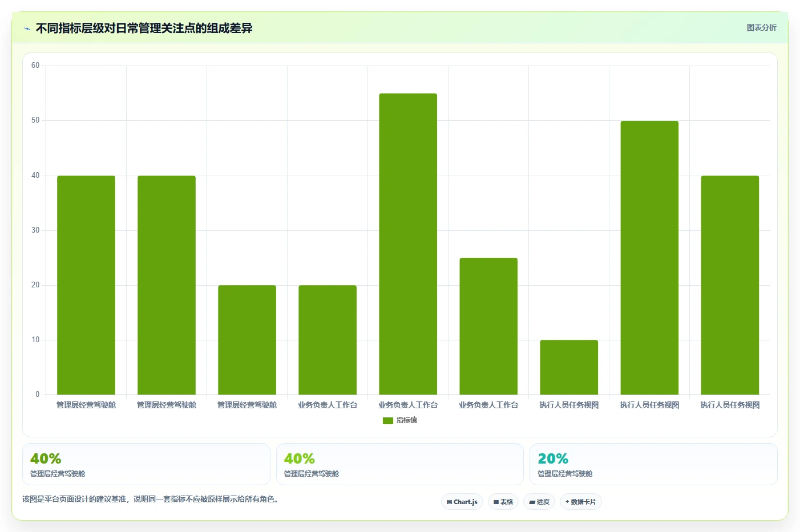The width and height of the screenshot is (800, 532).
Task: Click the tallest bar valued 55 for 业务负责人工作台
Action: [x=408, y=244]
